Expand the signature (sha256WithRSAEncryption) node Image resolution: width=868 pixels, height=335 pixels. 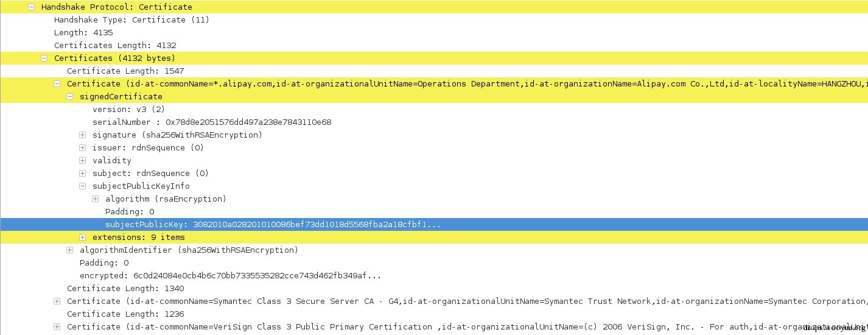click(x=82, y=135)
